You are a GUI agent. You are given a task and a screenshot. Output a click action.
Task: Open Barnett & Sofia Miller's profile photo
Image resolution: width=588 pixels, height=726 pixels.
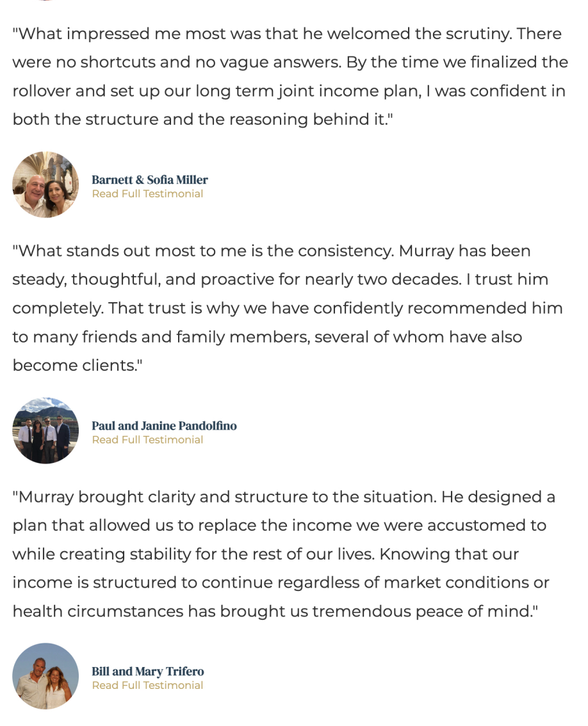tap(45, 184)
